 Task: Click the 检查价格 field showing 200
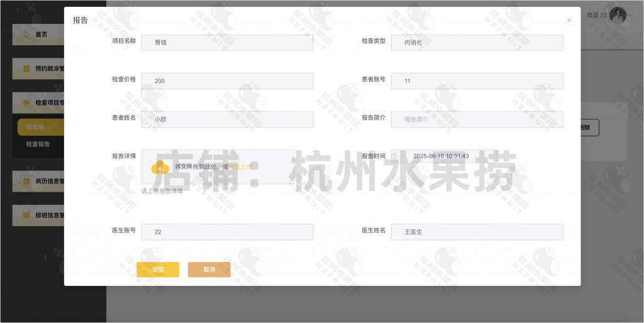click(227, 81)
